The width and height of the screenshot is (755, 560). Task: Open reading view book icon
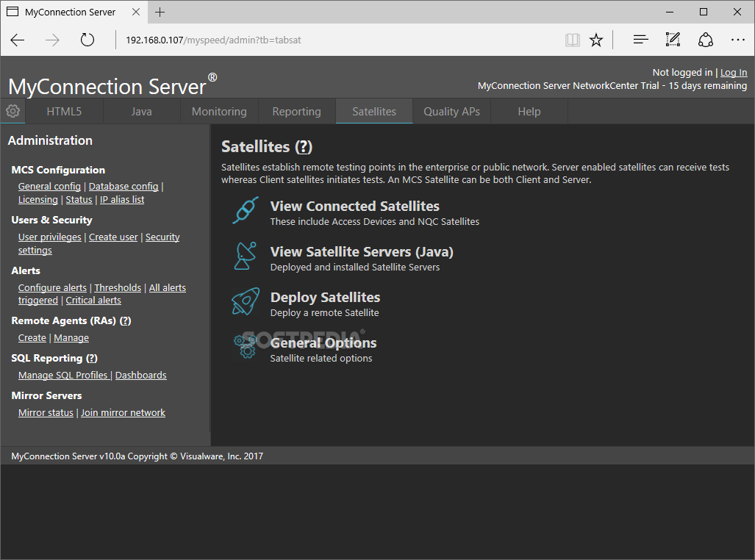click(572, 40)
